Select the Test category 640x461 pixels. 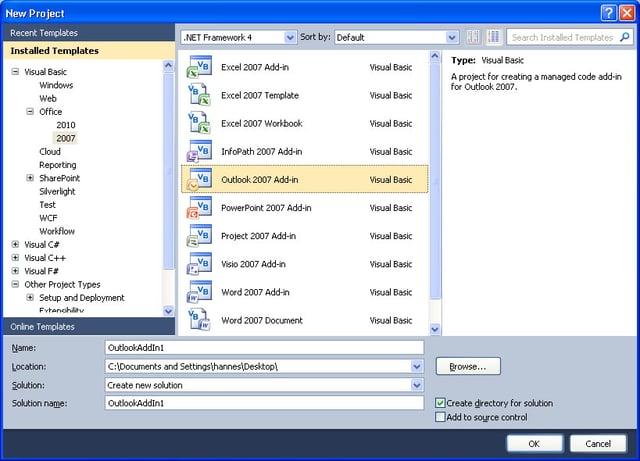click(47, 205)
